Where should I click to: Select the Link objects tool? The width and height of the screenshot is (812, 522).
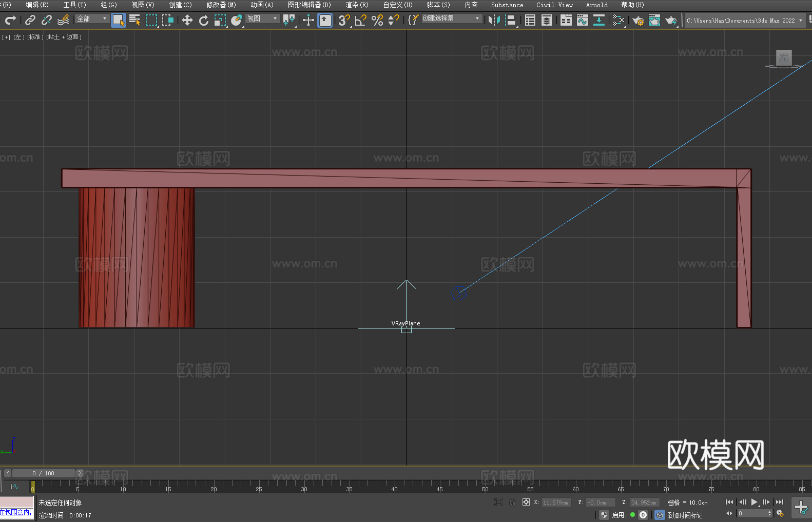coord(30,20)
